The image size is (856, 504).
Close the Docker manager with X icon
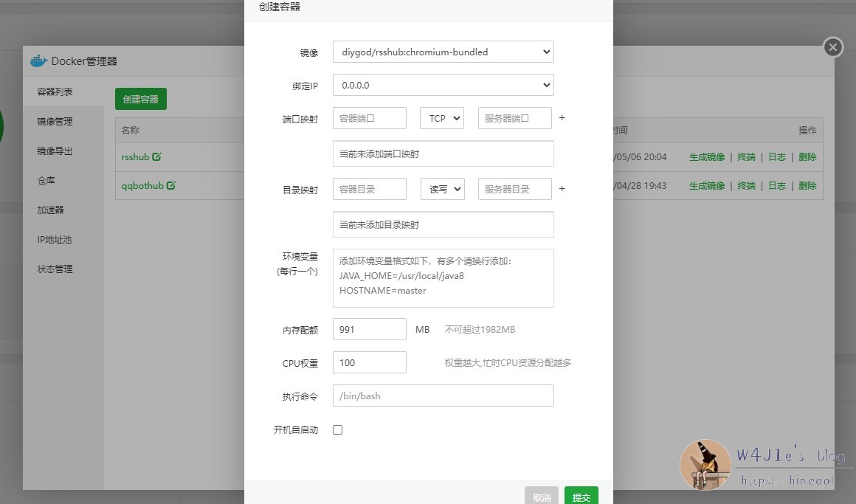(x=833, y=47)
